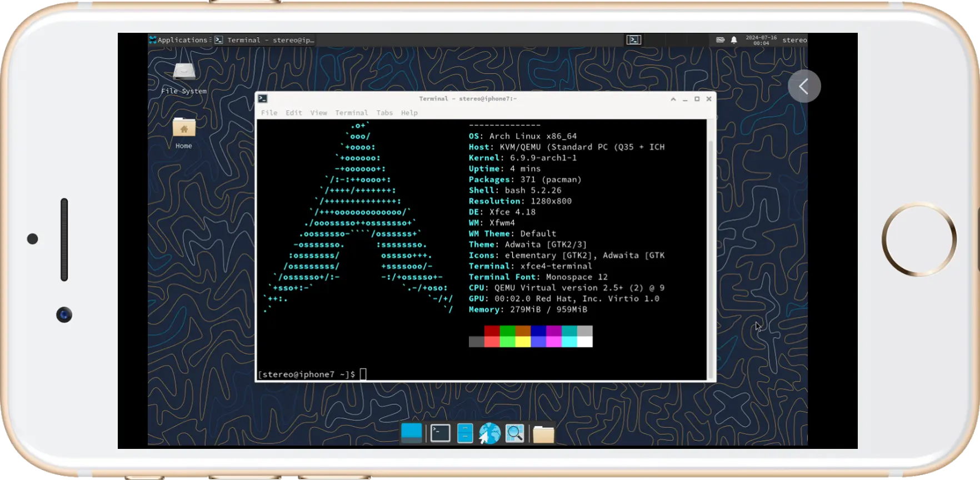Image resolution: width=980 pixels, height=480 pixels.
Task: Open the File menu in Terminal
Action: pos(269,113)
